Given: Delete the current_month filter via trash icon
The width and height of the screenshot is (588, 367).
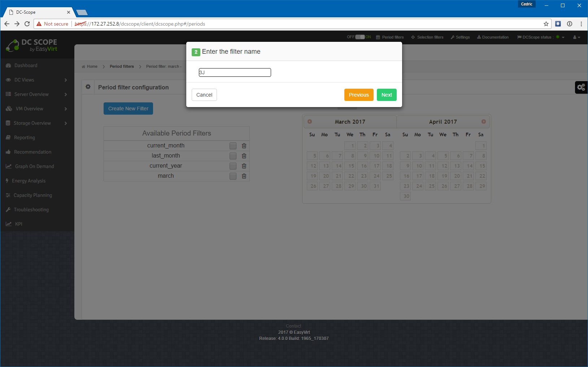Looking at the screenshot, I should (x=244, y=146).
